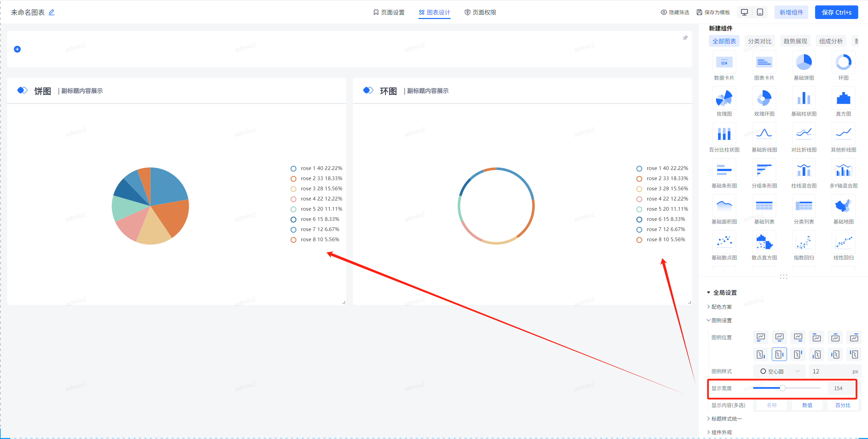Add a 基础饼图 pie chart component

pyautogui.click(x=804, y=63)
